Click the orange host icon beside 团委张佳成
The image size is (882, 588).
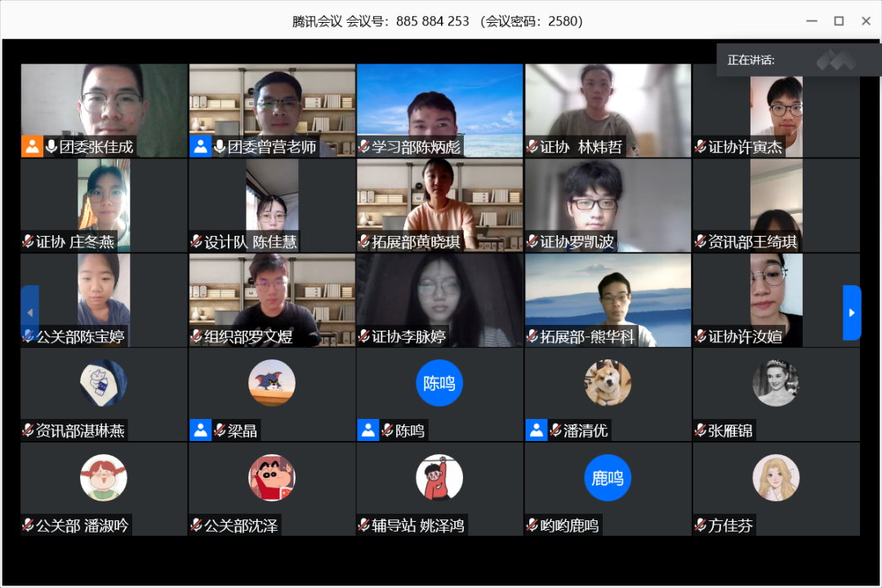32,147
